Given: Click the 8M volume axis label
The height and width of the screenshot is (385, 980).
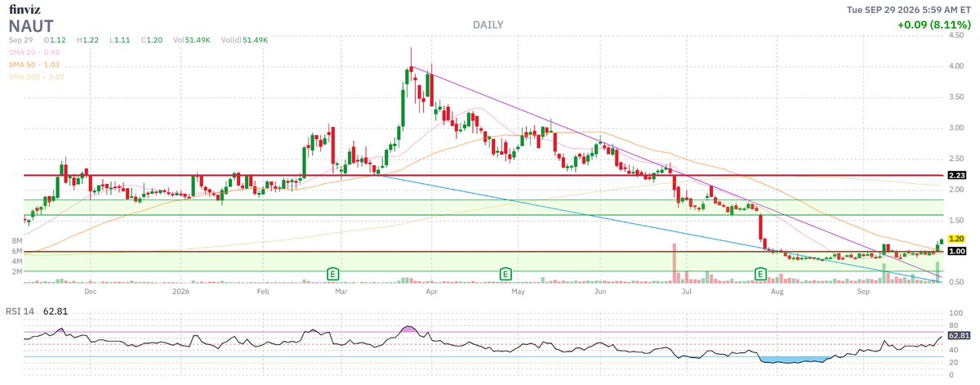Looking at the screenshot, I should tap(16, 241).
